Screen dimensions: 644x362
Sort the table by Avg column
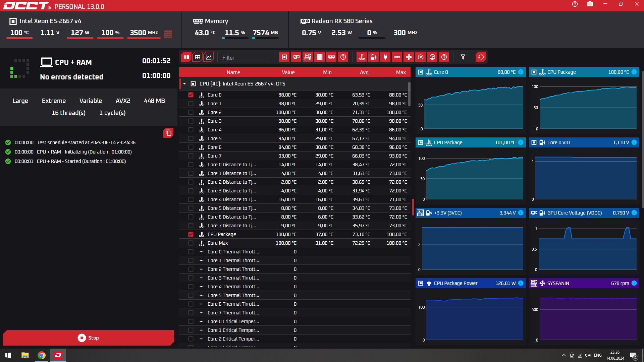coord(364,72)
